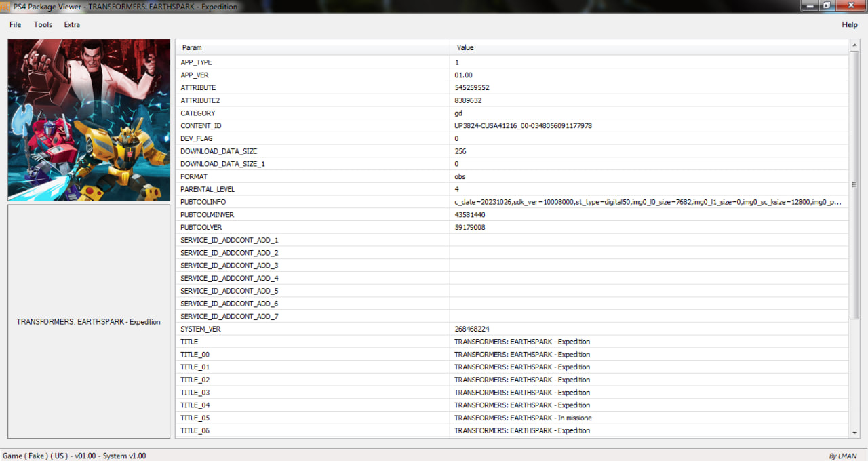
Task: Open the Tools menu
Action: point(43,24)
